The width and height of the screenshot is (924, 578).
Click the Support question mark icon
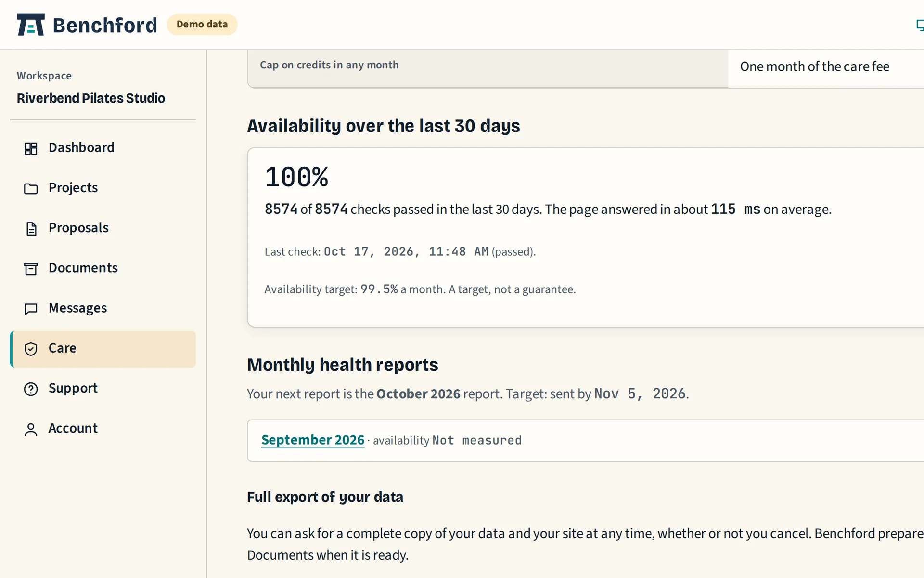pyautogui.click(x=31, y=389)
